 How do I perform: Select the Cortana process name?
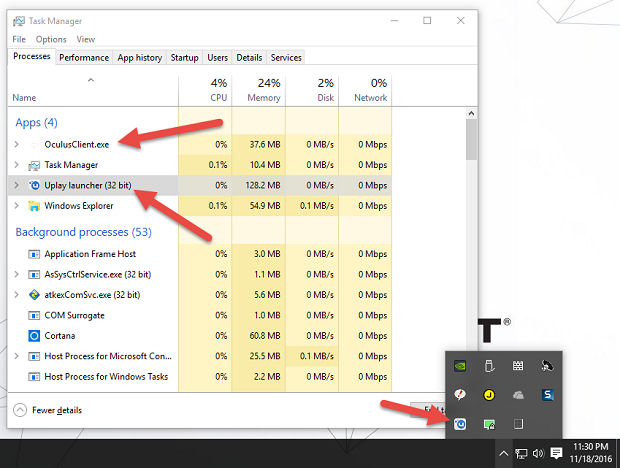pyautogui.click(x=60, y=336)
